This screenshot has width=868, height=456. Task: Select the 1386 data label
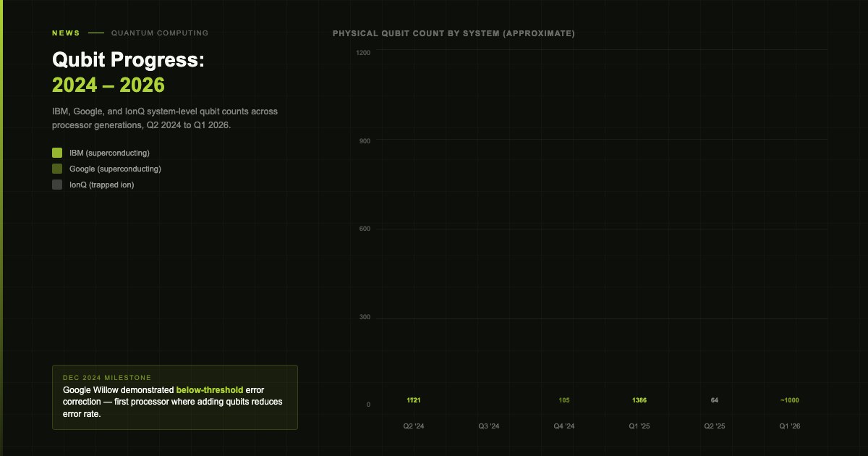tap(639, 400)
